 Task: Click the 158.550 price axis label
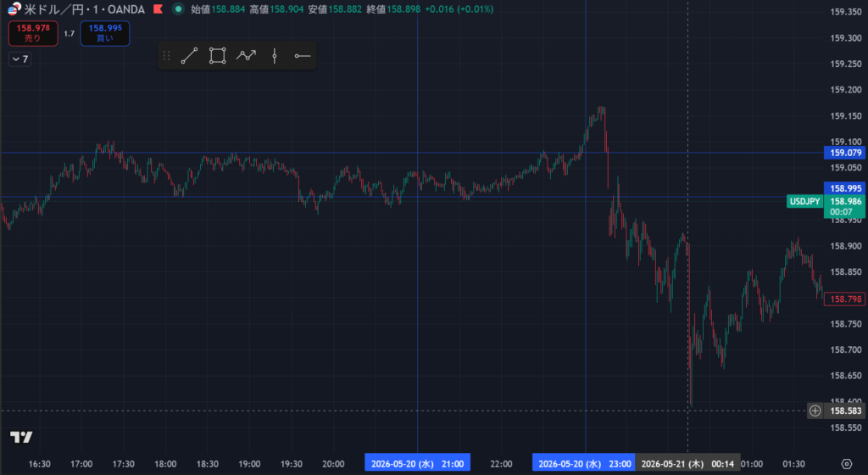coord(846,427)
